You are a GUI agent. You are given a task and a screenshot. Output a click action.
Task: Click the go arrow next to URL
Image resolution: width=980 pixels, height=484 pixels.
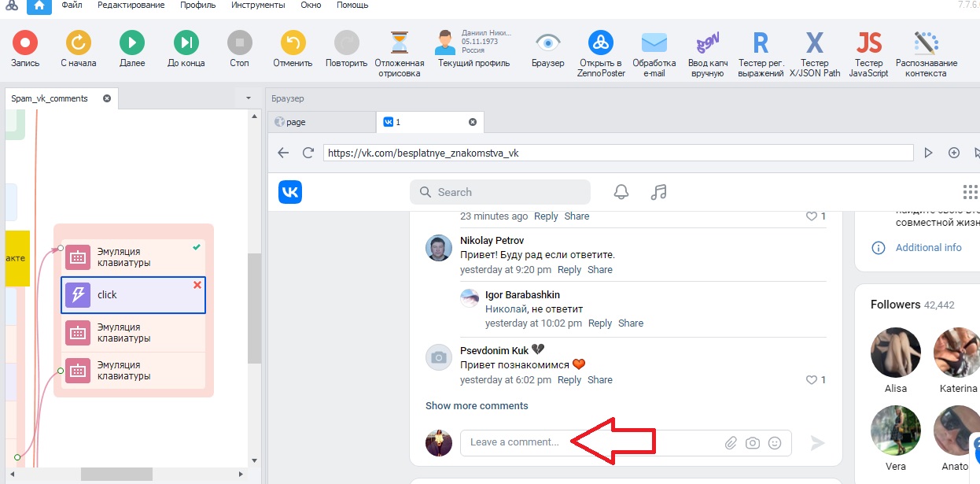click(929, 153)
